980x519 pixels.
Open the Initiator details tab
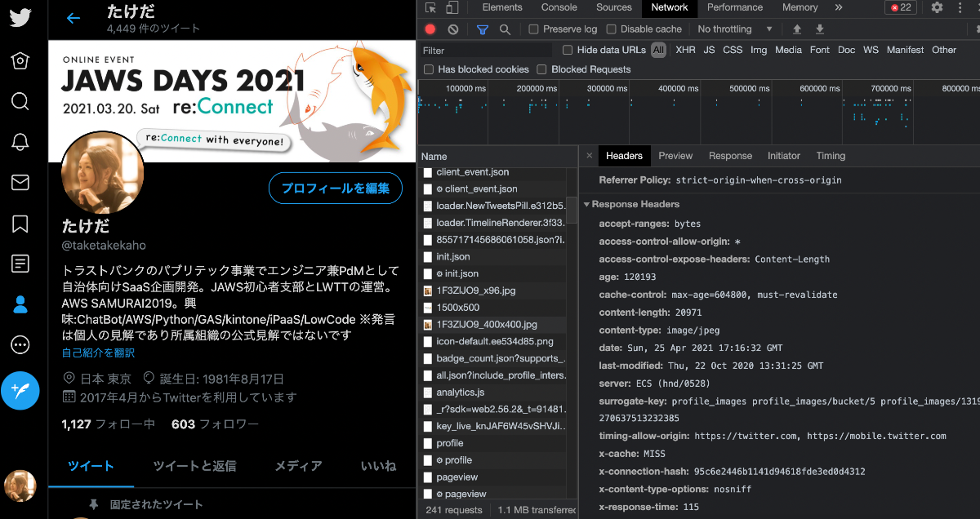(784, 156)
